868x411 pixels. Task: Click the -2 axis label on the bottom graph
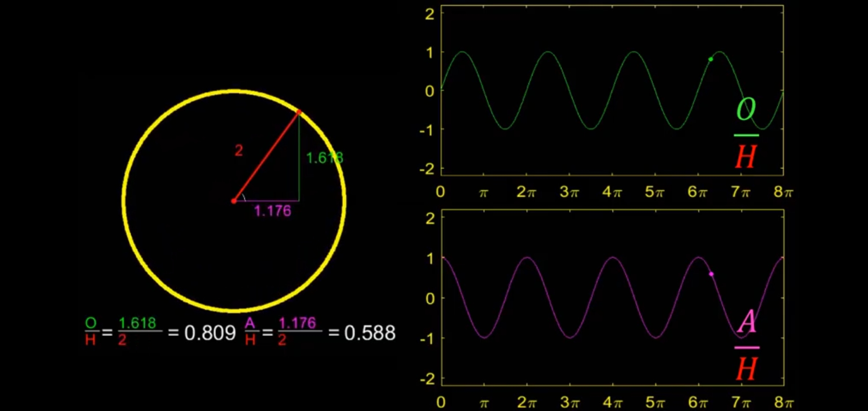tap(427, 379)
